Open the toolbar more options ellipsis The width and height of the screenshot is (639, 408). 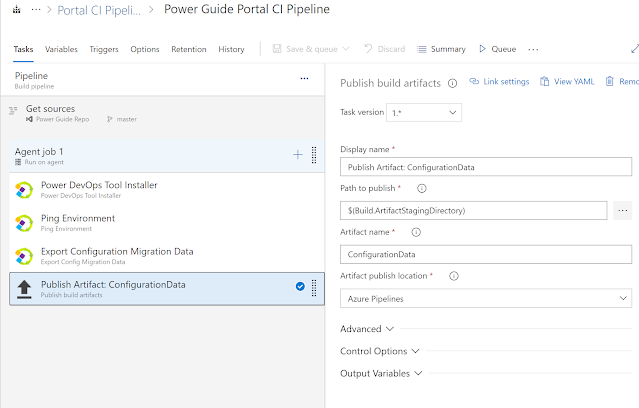tap(533, 49)
